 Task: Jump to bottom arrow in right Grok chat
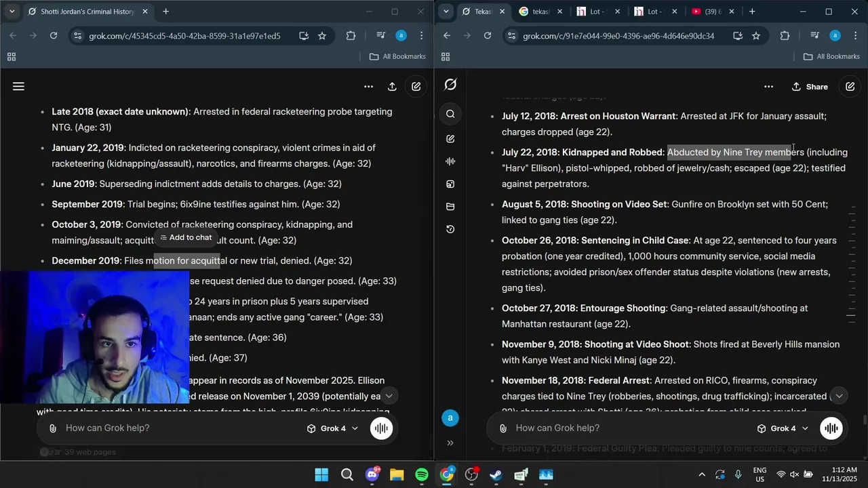tap(839, 396)
